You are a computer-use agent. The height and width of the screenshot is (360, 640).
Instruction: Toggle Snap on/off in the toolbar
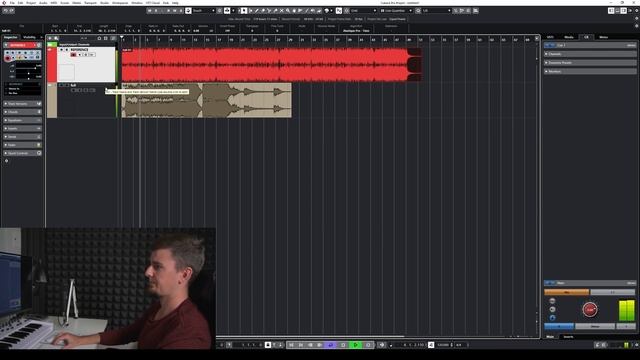(338, 11)
